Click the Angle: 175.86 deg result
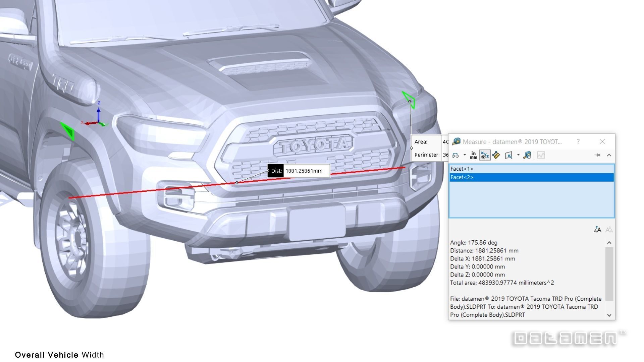This screenshot has width=644, height=362. pyautogui.click(x=474, y=243)
